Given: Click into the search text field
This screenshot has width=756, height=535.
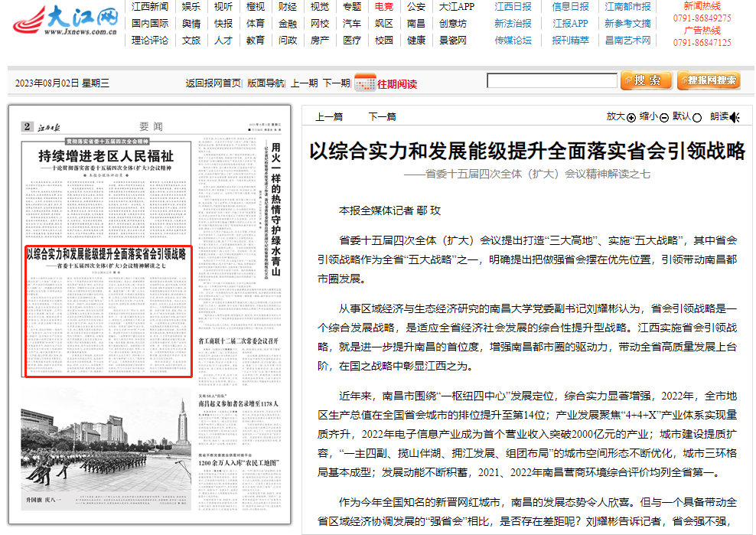Looking at the screenshot, I should click(552, 80).
